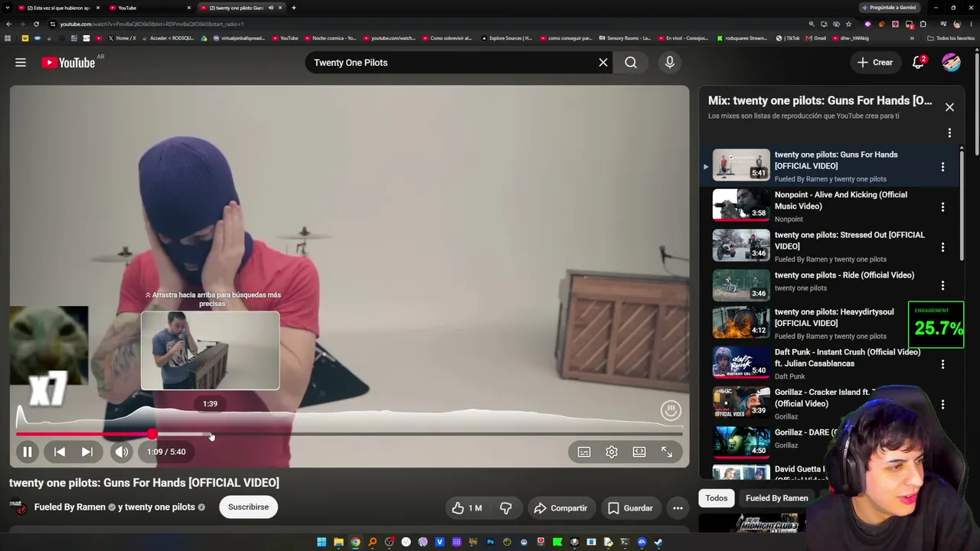Select the Todos filter chip
Viewport: 980px width, 551px height.
(717, 498)
